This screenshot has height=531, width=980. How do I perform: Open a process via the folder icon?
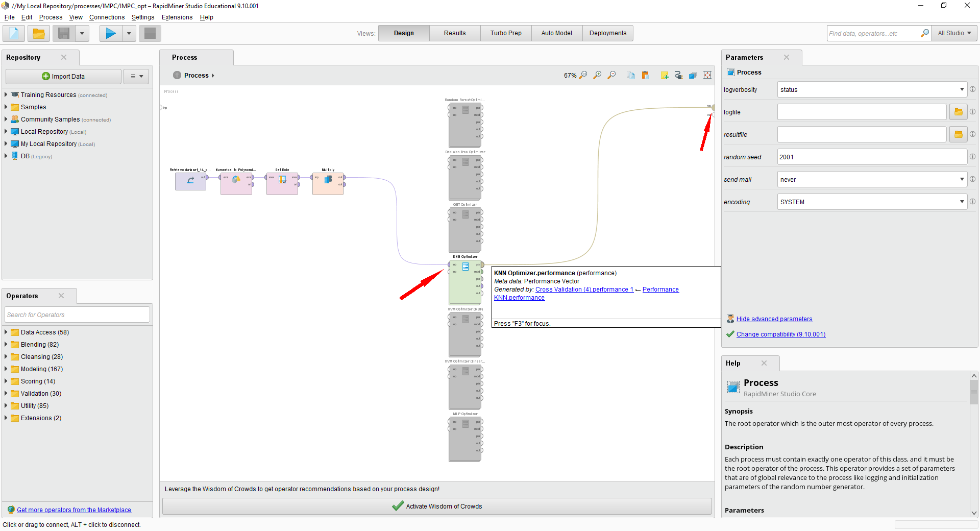39,34
